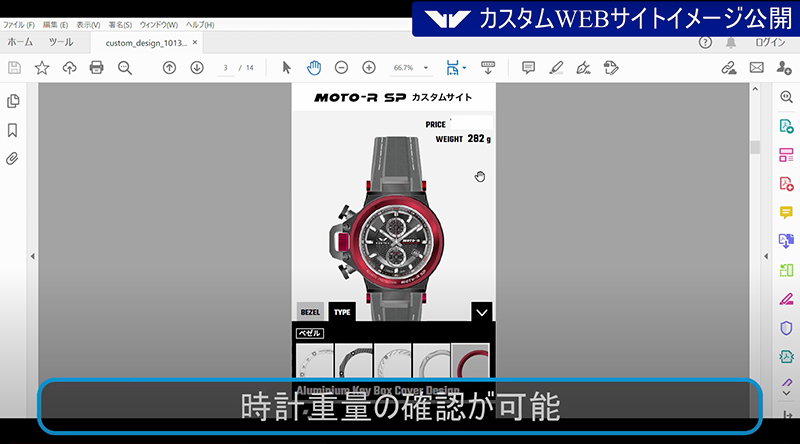This screenshot has height=444, width=800.
Task: Click the print icon in toolbar
Action: pos(97,67)
